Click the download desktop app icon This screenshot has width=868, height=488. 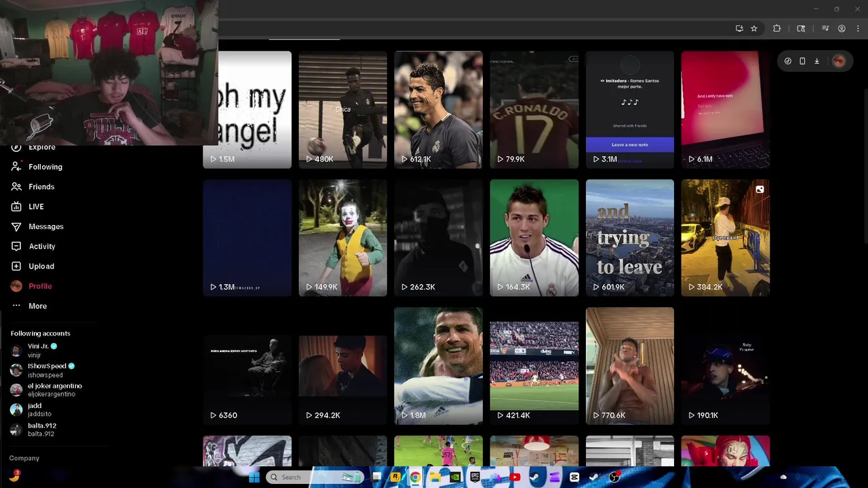[x=816, y=61]
